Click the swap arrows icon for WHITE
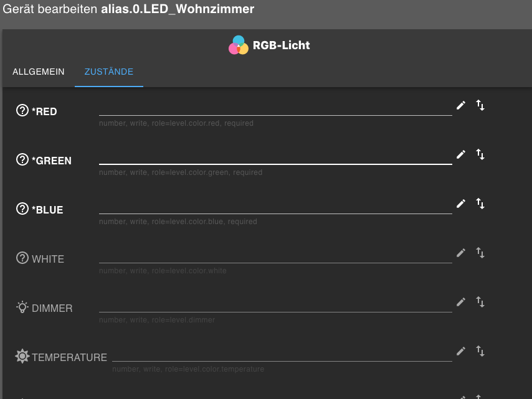Image resolution: width=532 pixels, height=399 pixels. tap(480, 253)
